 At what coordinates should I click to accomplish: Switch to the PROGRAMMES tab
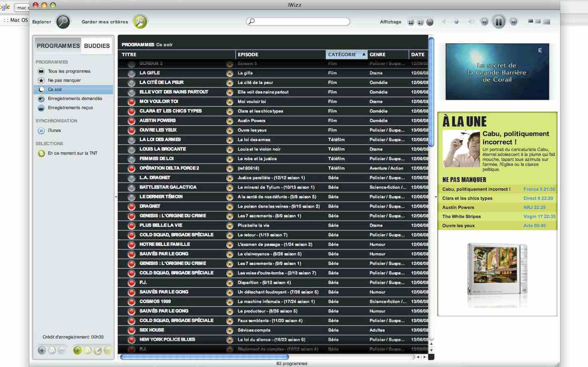58,46
